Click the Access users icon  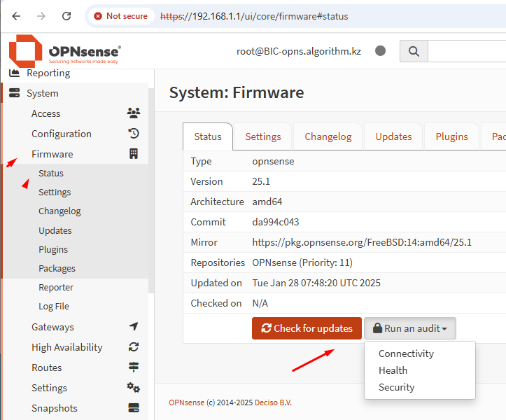pyautogui.click(x=134, y=113)
